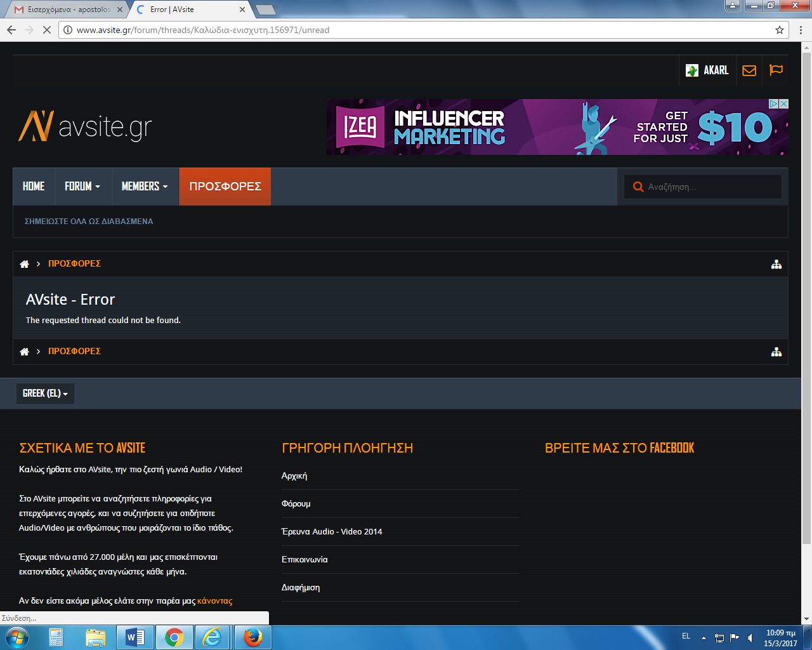
Task: Bookmark this page with the star icon
Action: coord(780,30)
